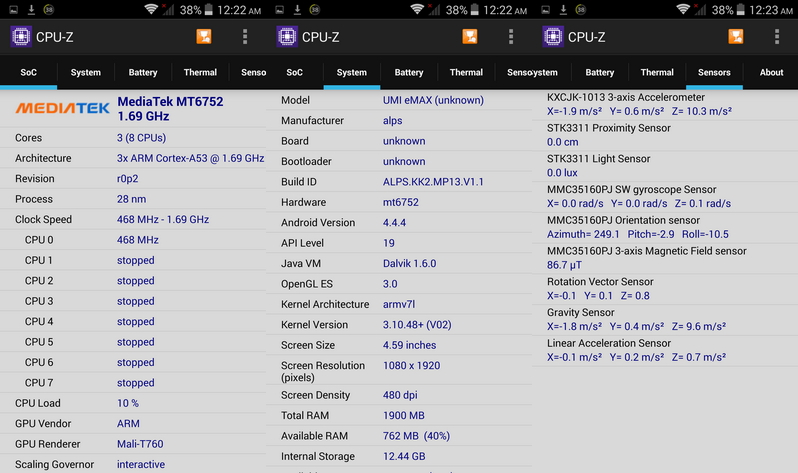Viewport: 798px width, 473px height.
Task: Tap the CPU-Z app icon in the System screen
Action: pos(287,37)
